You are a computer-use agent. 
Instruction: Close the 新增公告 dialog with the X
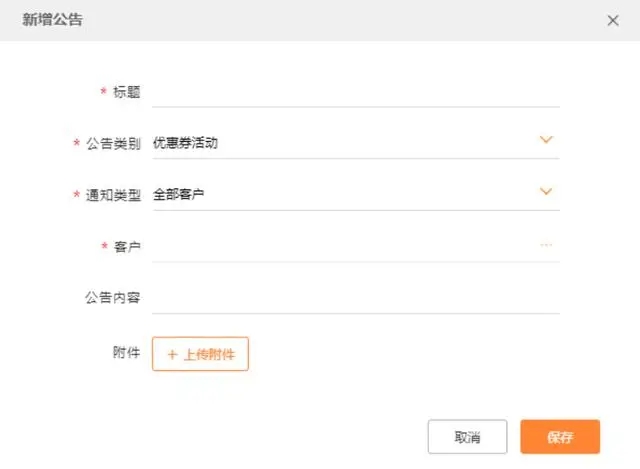point(613,20)
